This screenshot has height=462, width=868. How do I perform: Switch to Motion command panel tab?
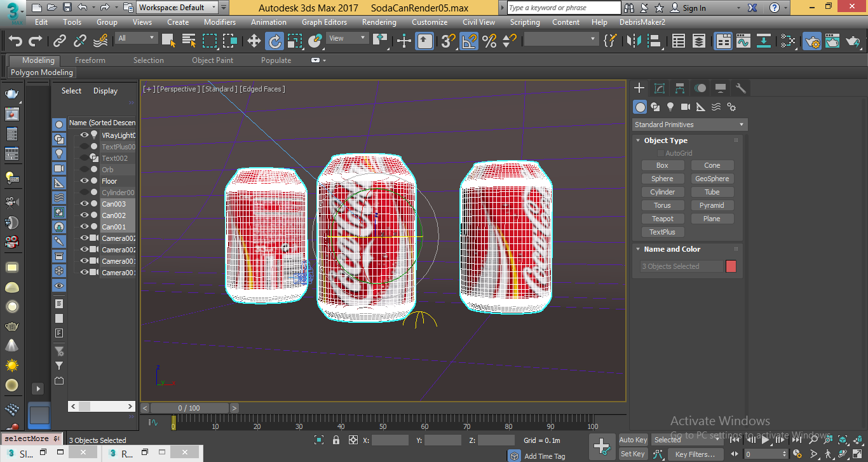tap(700, 88)
